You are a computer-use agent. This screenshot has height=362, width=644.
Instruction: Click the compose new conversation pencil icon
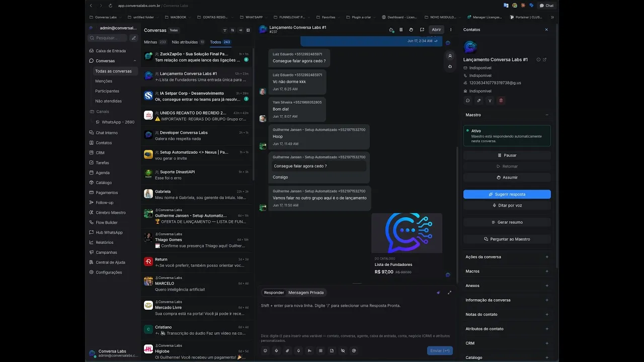tap(133, 38)
